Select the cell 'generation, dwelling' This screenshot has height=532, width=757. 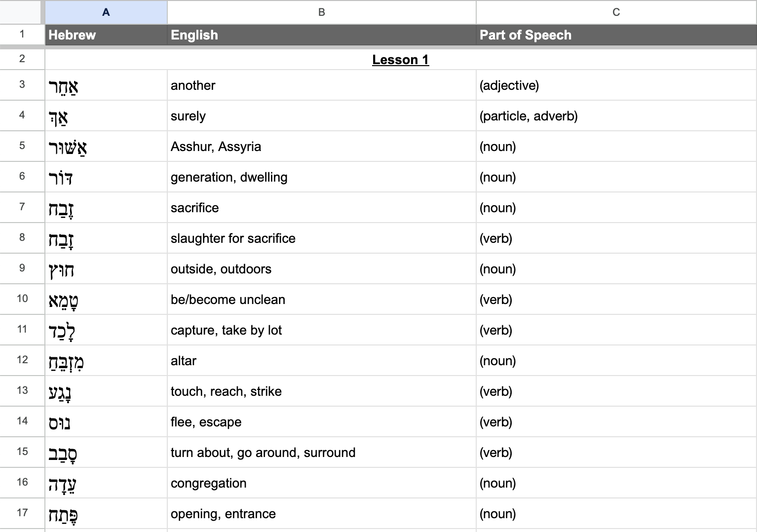pos(322,177)
